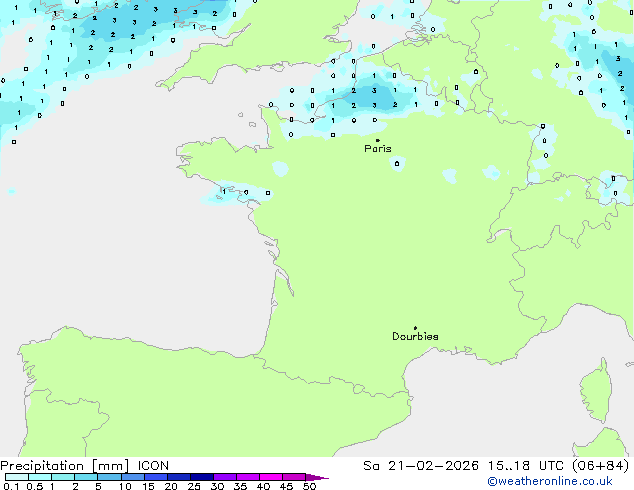Pick the 25–30 mm dark navy swatch
The width and height of the screenshot is (634, 490).
(x=202, y=477)
